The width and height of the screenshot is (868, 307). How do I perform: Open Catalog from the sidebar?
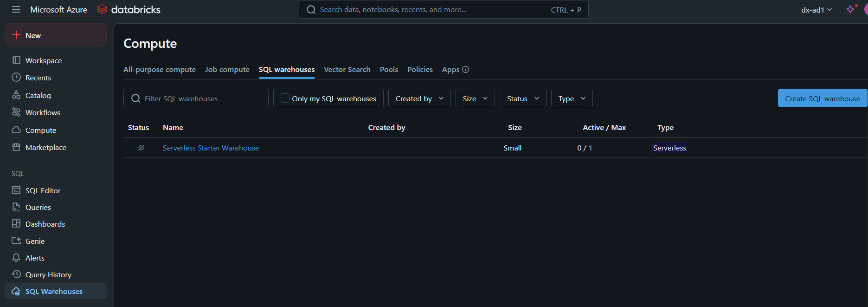coord(38,95)
